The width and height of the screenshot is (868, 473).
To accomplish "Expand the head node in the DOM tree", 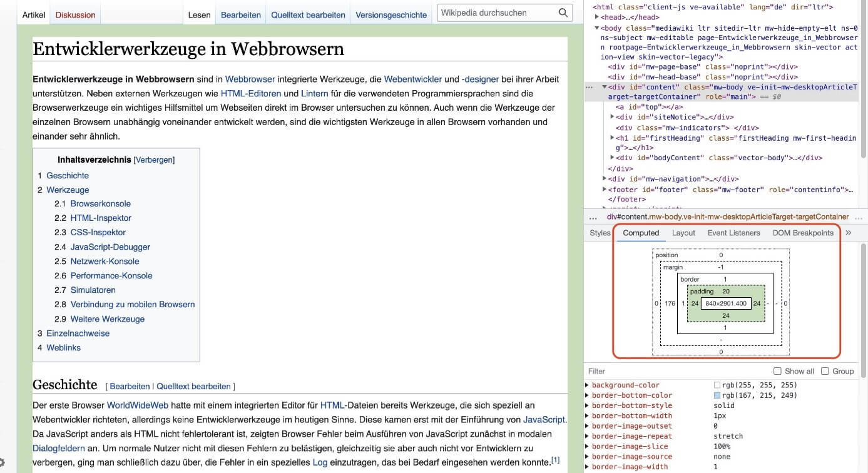I will point(597,18).
